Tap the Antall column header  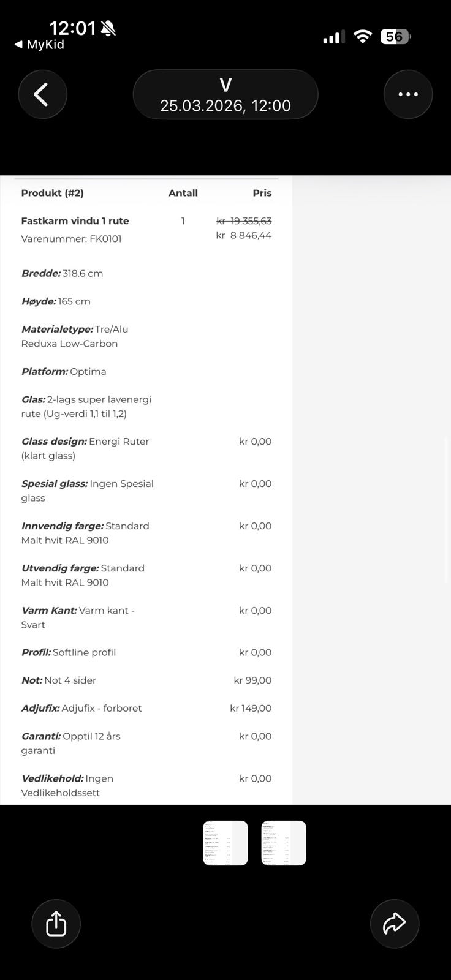tap(183, 193)
